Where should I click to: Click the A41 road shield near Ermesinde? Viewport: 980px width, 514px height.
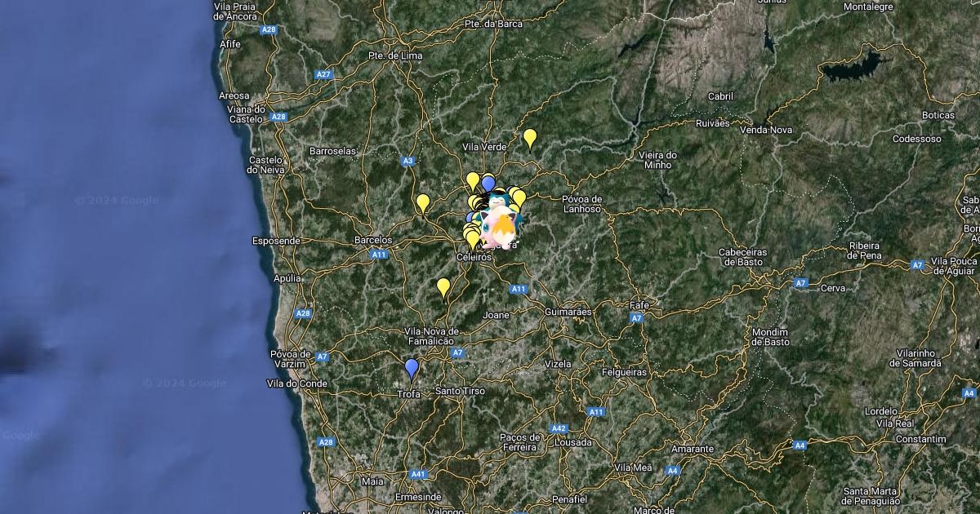419,474
